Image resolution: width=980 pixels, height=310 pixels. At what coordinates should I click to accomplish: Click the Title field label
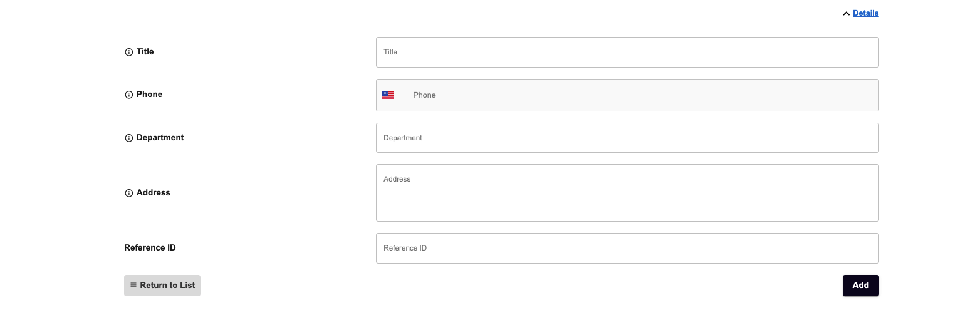click(145, 52)
